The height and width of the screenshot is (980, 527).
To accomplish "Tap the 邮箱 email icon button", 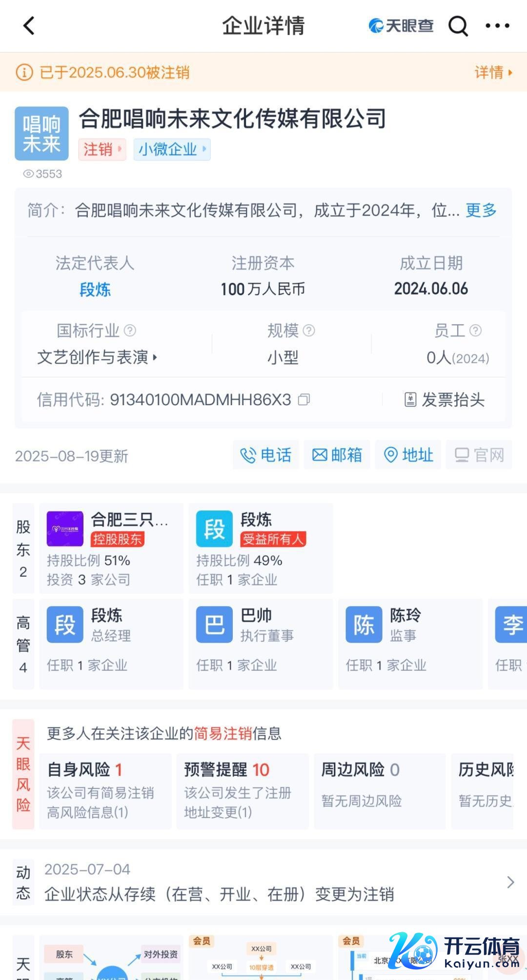I will pyautogui.click(x=337, y=455).
